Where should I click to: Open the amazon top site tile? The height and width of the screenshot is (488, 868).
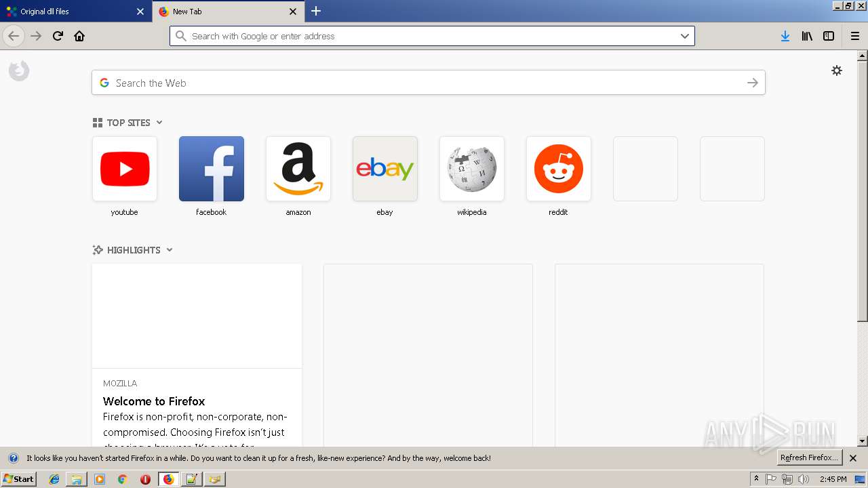point(298,169)
